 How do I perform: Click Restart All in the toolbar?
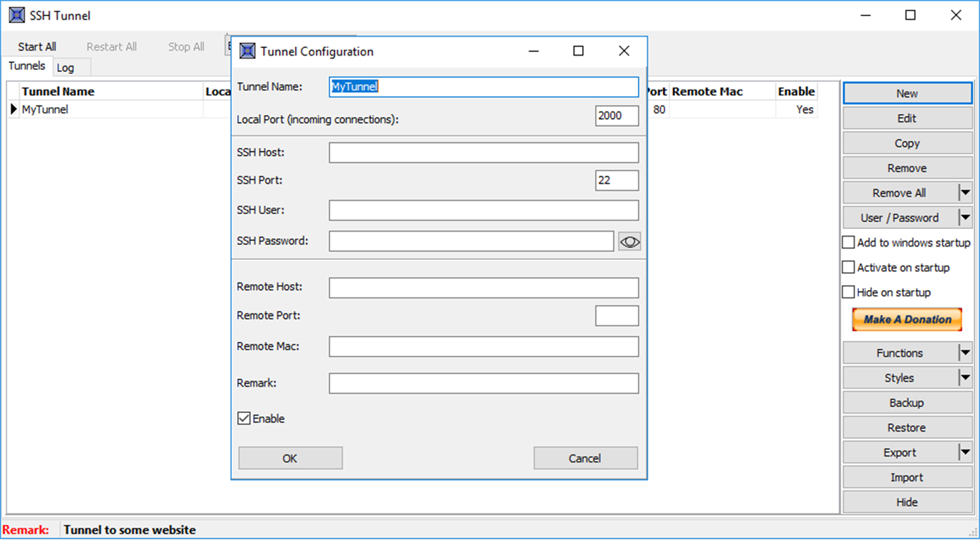point(111,46)
